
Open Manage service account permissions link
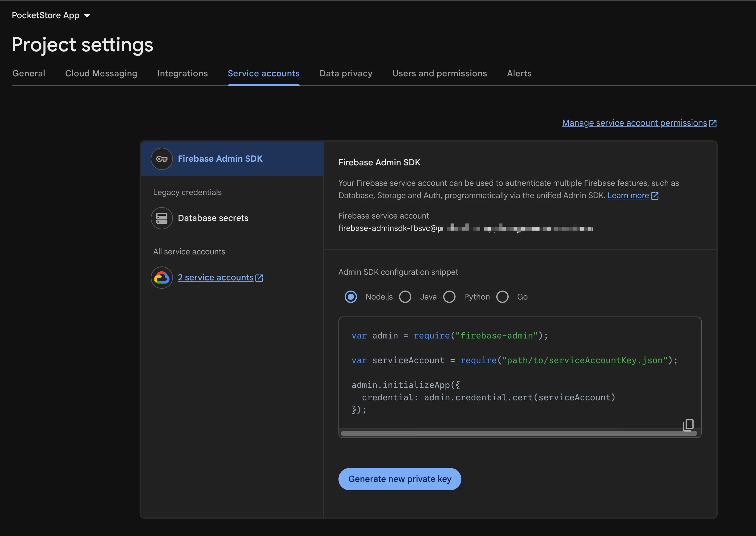[635, 123]
